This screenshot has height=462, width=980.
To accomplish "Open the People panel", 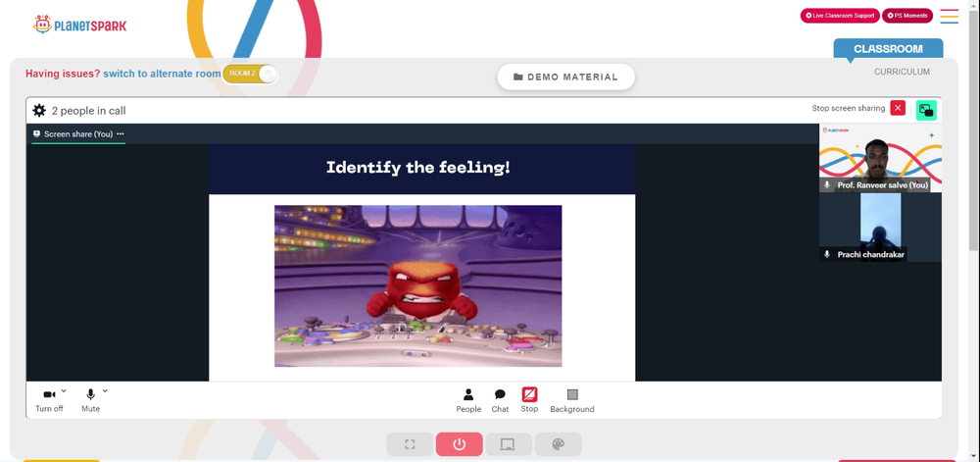I will point(468,400).
